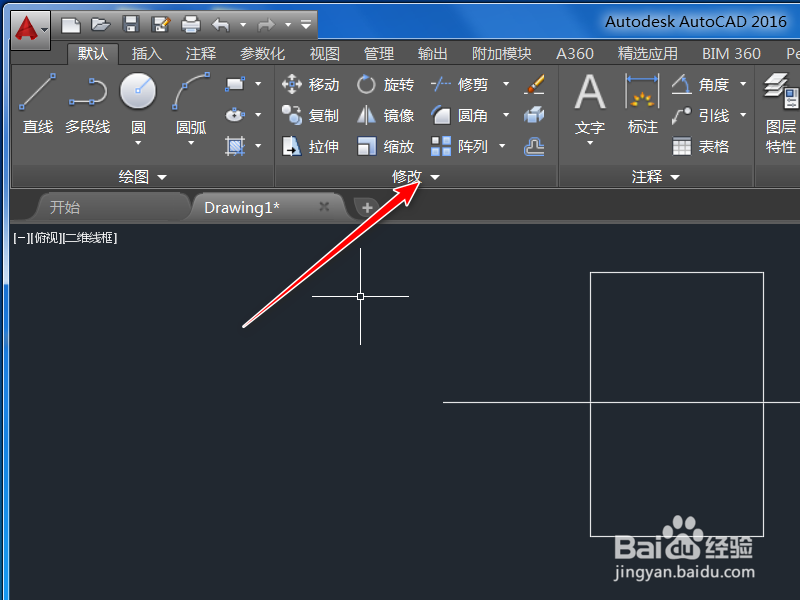Redo the last undone action
The height and width of the screenshot is (600, 800).
point(266,24)
